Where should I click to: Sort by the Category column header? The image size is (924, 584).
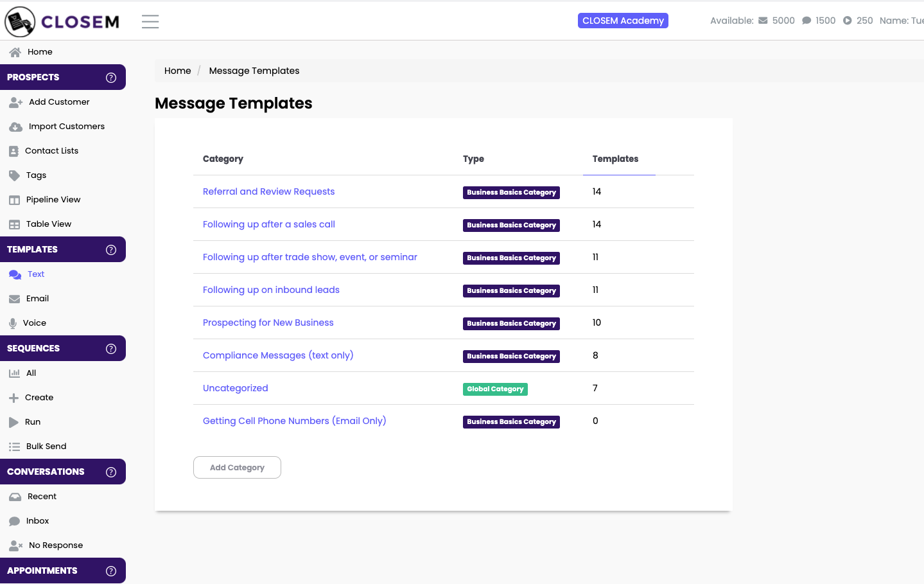pos(223,159)
